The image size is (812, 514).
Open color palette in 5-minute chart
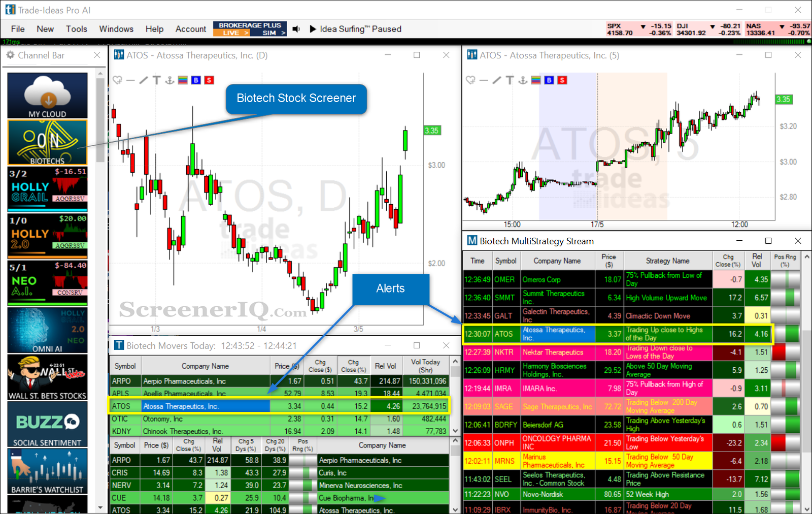click(536, 80)
